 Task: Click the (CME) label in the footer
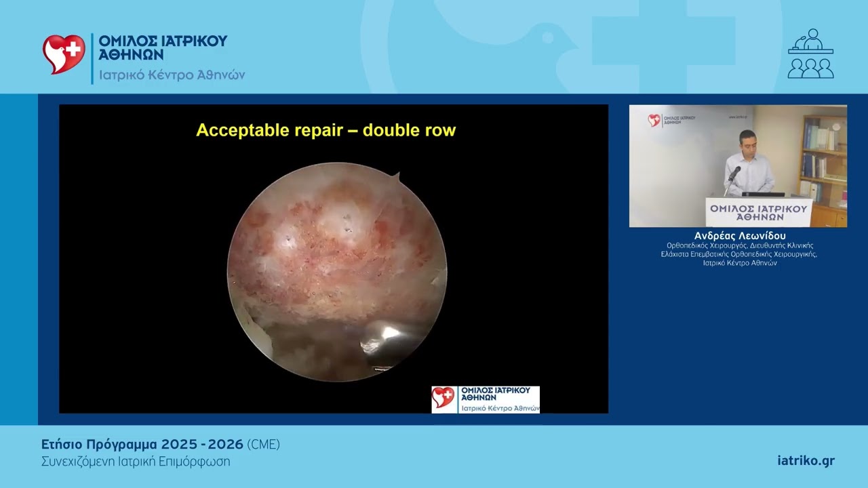(264, 445)
